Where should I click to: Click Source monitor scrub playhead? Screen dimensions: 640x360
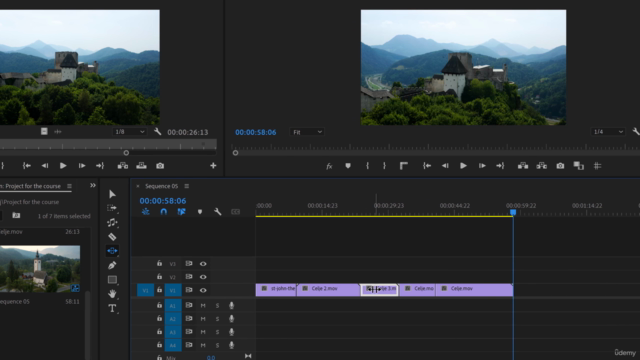126,153
